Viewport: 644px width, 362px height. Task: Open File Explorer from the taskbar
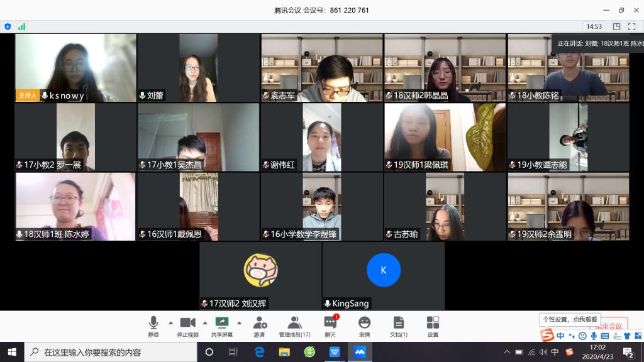[284, 352]
